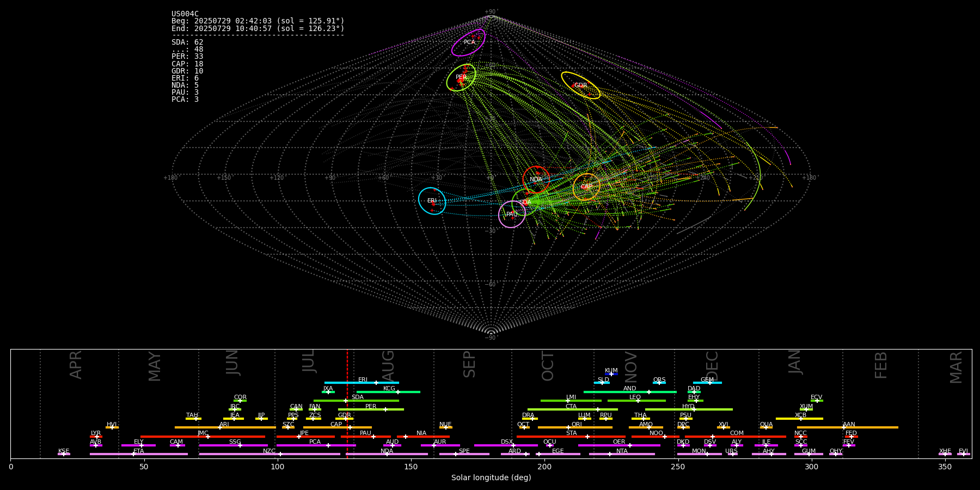Click the SPE label in shower timeline
The width and height of the screenshot is (980, 490).
[464, 451]
